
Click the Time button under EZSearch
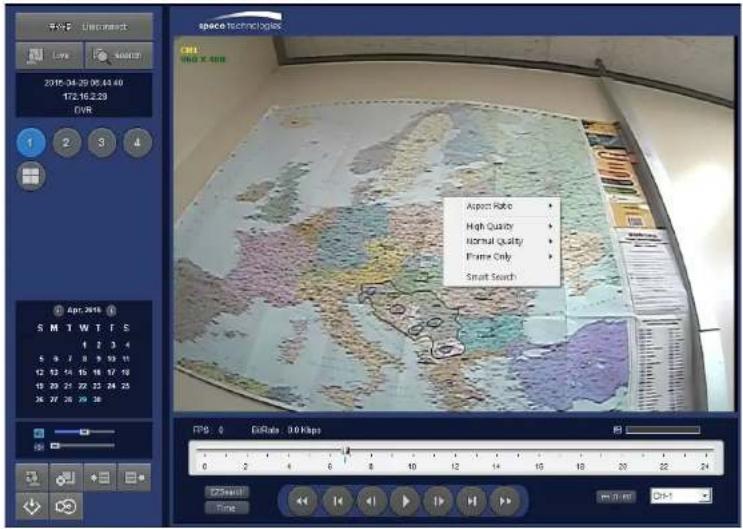pyautogui.click(x=227, y=508)
